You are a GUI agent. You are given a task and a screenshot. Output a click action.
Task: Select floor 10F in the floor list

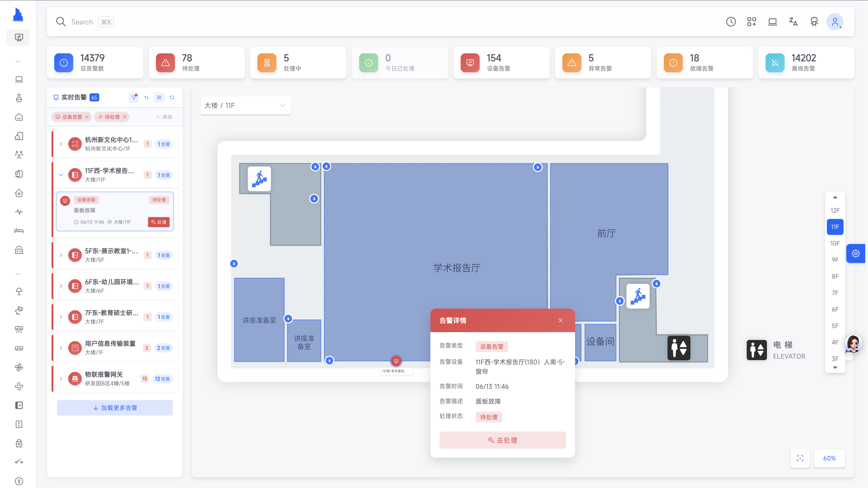click(835, 243)
